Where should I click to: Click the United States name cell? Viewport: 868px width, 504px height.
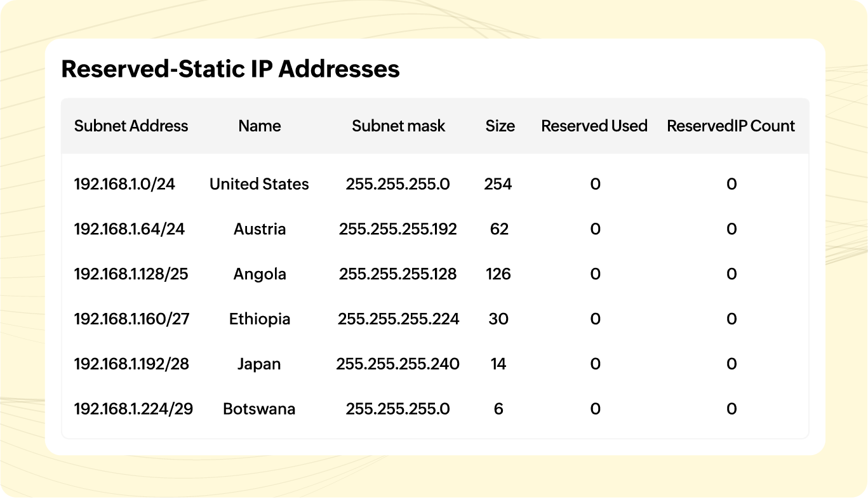(x=259, y=184)
